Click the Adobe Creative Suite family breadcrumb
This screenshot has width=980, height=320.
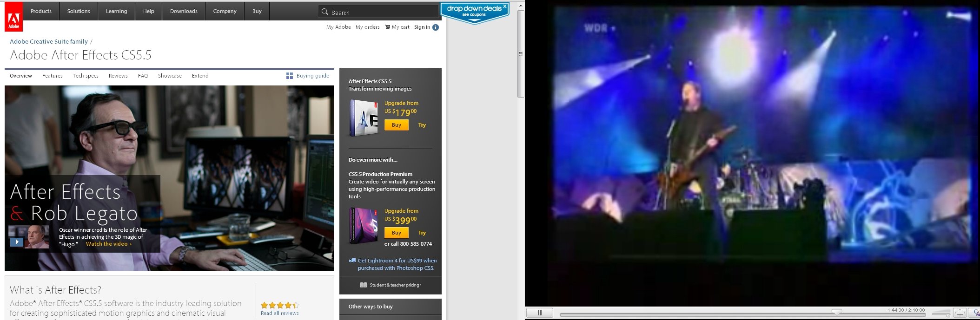[x=49, y=41]
